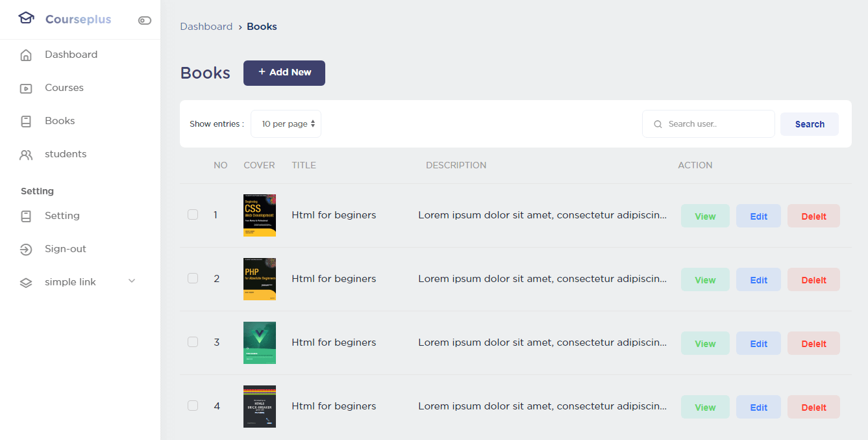Open the 10 per page dropdown
Image resolution: width=868 pixels, height=440 pixels.
pyautogui.click(x=286, y=124)
